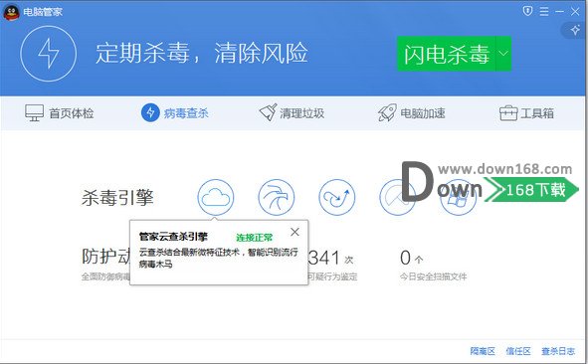
Task: Click the fourth engine icon behind watermark
Action: click(x=397, y=197)
